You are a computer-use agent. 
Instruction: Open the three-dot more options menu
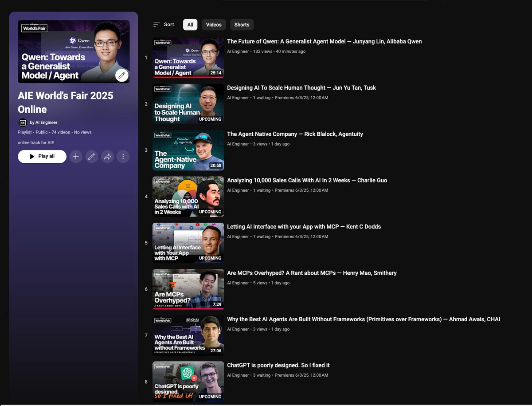pos(123,156)
